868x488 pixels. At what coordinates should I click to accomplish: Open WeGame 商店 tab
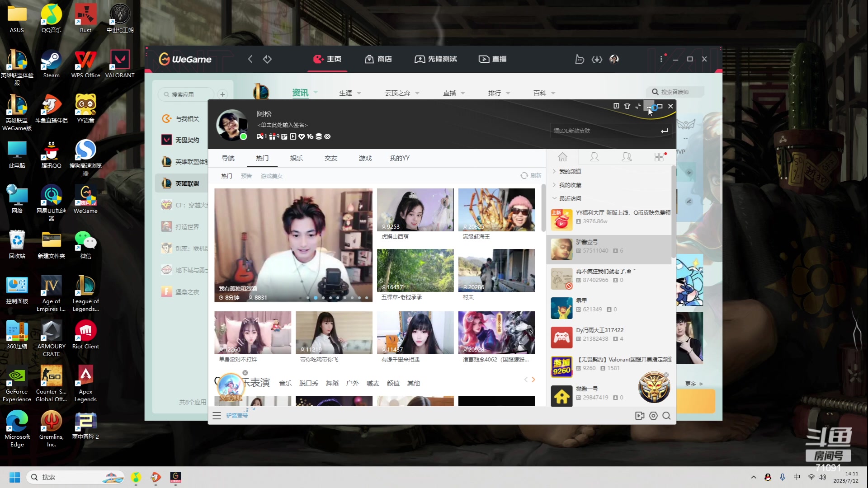click(x=378, y=59)
